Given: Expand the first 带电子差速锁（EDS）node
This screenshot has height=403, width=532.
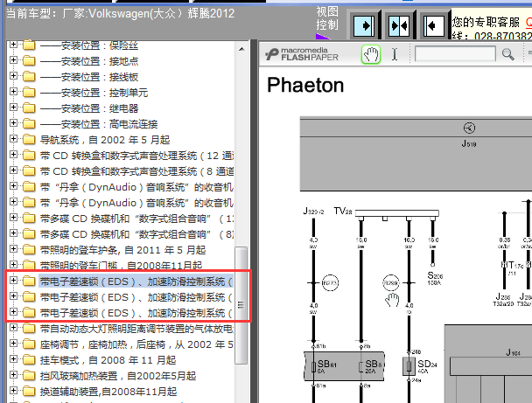Looking at the screenshot, I should click(x=13, y=280).
